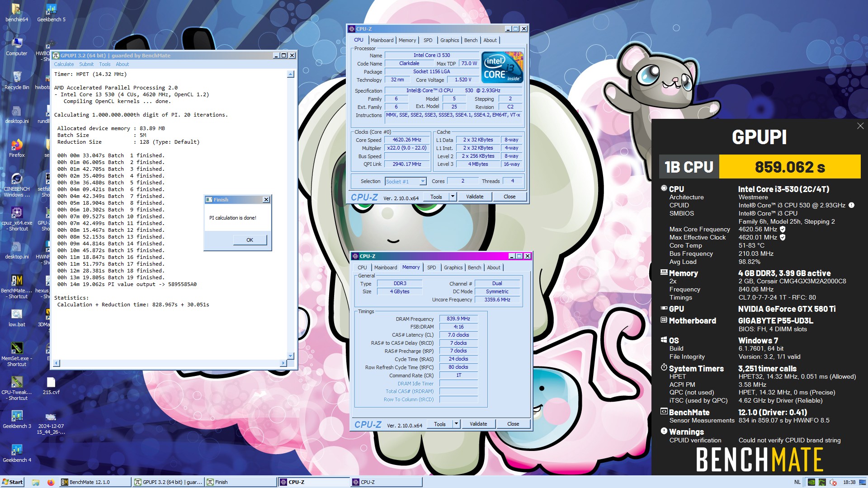This screenshot has height=488, width=868.
Task: Click the NVIDIA tray icon
Action: click(811, 482)
